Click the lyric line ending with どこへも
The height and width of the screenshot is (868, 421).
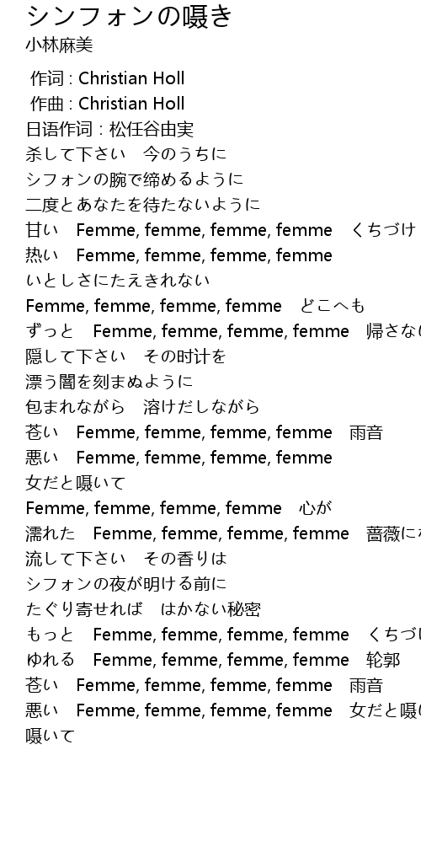[x=195, y=306]
